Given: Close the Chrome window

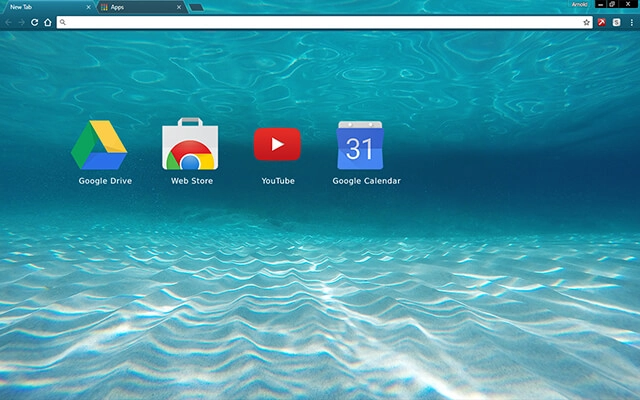Looking at the screenshot, I should click(628, 4).
